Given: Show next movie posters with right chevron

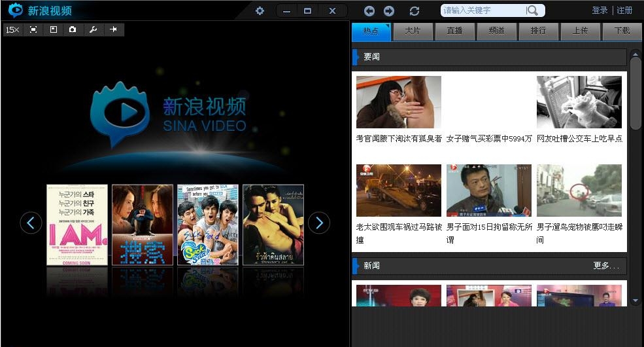Looking at the screenshot, I should (319, 223).
